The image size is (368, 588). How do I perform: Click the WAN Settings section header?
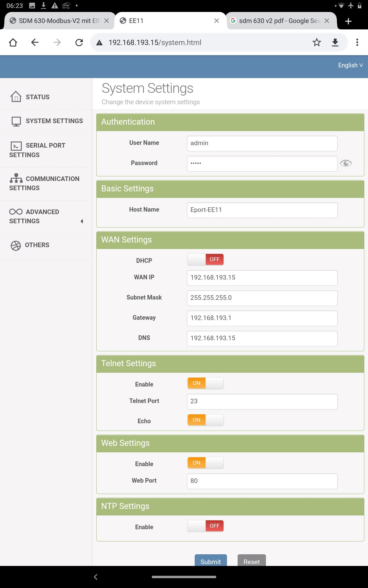[230, 240]
